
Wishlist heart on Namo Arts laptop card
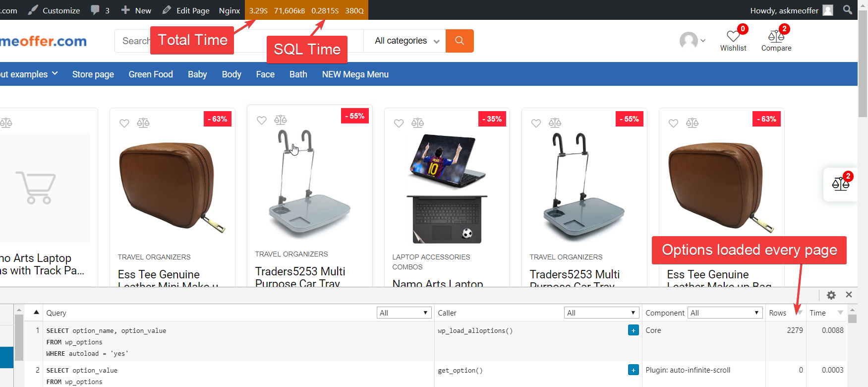(x=399, y=123)
